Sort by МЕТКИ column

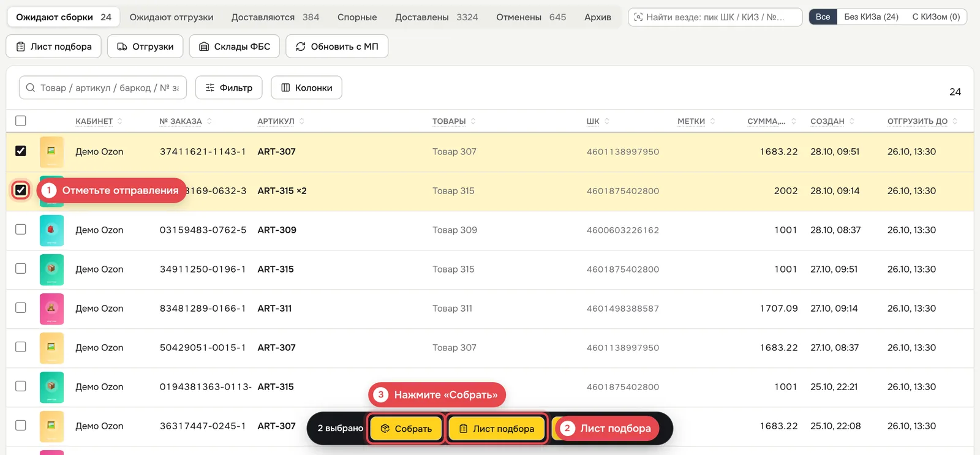click(x=696, y=121)
